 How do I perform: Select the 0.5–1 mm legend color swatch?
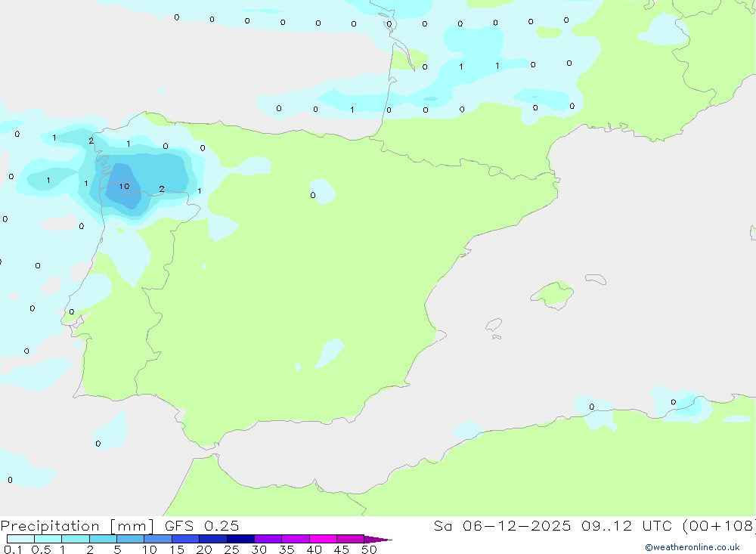48,539
